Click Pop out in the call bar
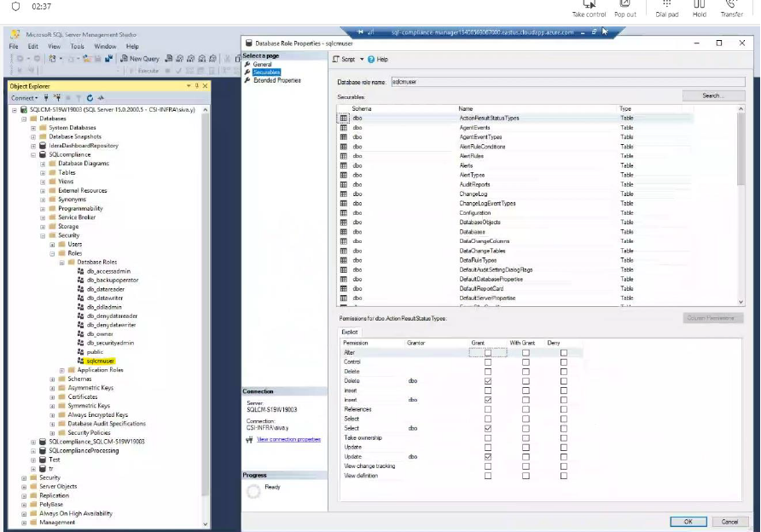The height and width of the screenshot is (532, 761). [625, 9]
